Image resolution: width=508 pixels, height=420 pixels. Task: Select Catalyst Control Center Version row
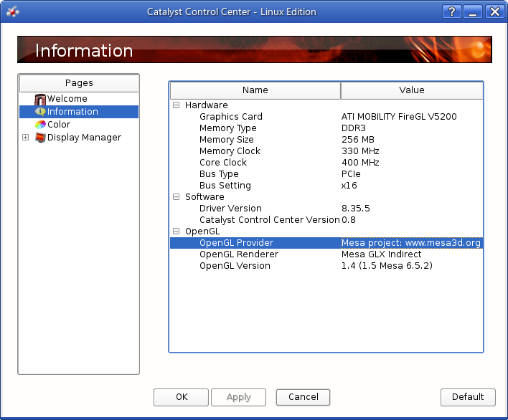pyautogui.click(x=326, y=220)
